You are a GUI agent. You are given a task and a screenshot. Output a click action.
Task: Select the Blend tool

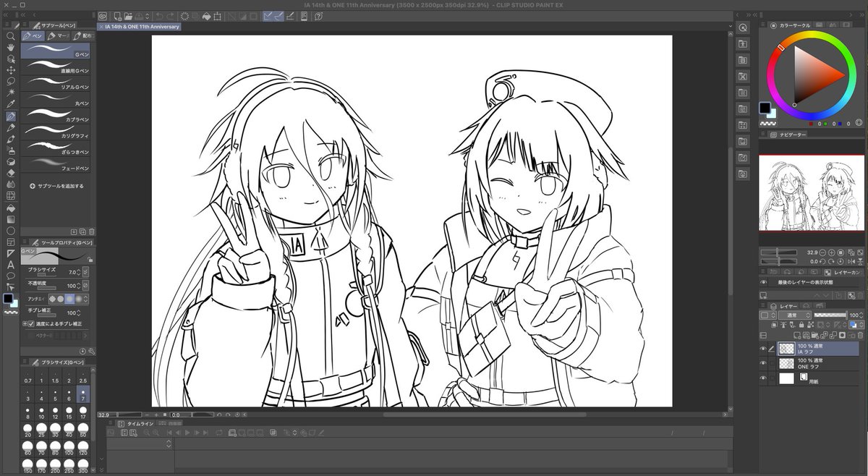click(x=11, y=184)
